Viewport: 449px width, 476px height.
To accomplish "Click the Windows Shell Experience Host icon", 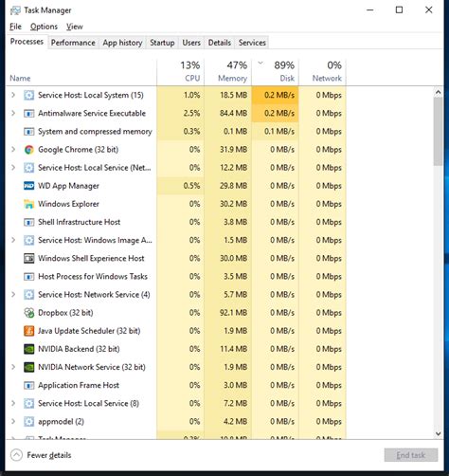I will pos(28,258).
